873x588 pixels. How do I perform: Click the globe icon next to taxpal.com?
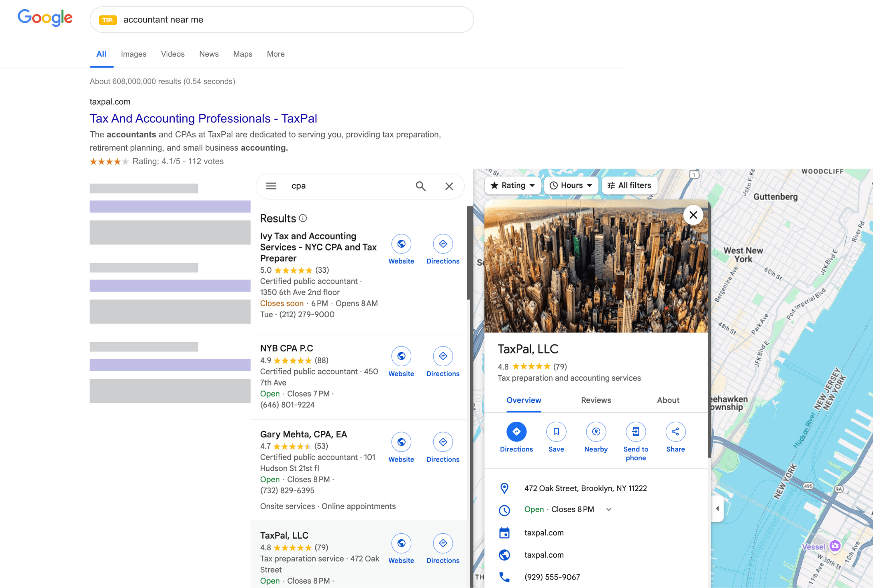[504, 555]
